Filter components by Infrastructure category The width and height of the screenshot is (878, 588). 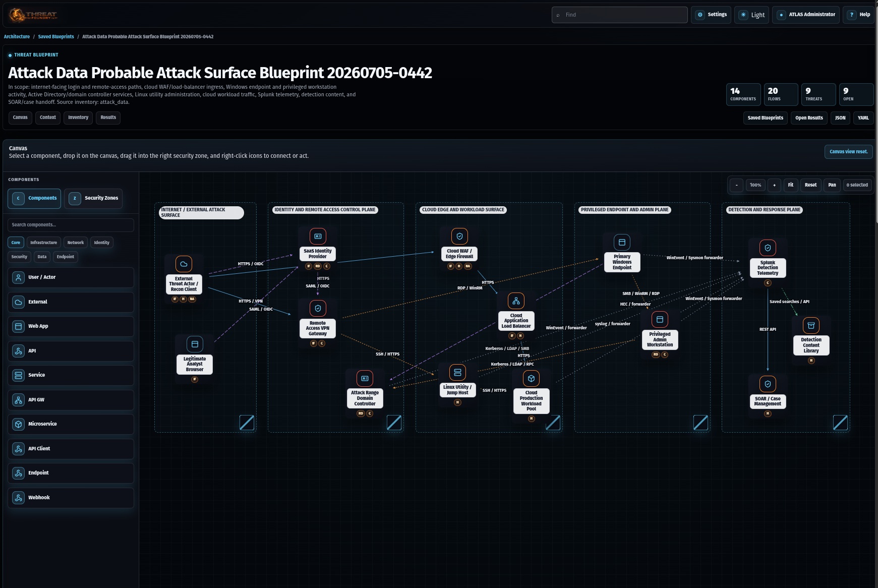click(x=43, y=243)
